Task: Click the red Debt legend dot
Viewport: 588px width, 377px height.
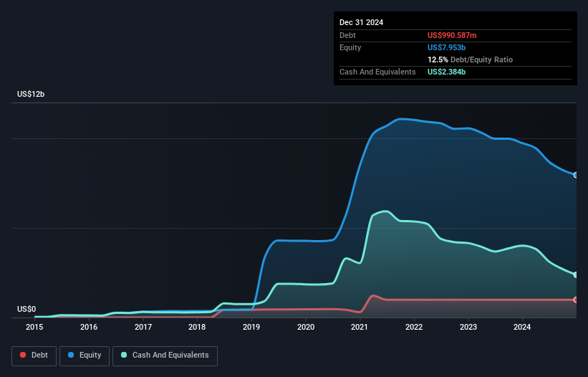Action: click(23, 355)
